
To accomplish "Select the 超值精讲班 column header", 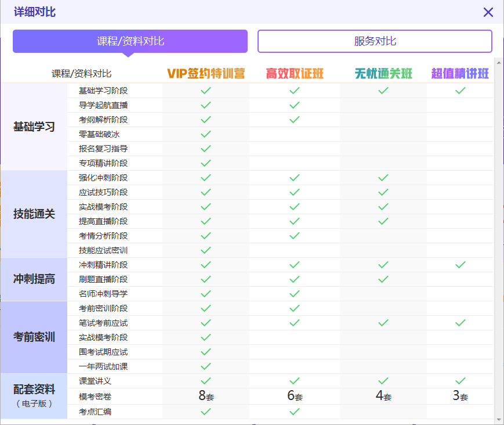I will 460,74.
